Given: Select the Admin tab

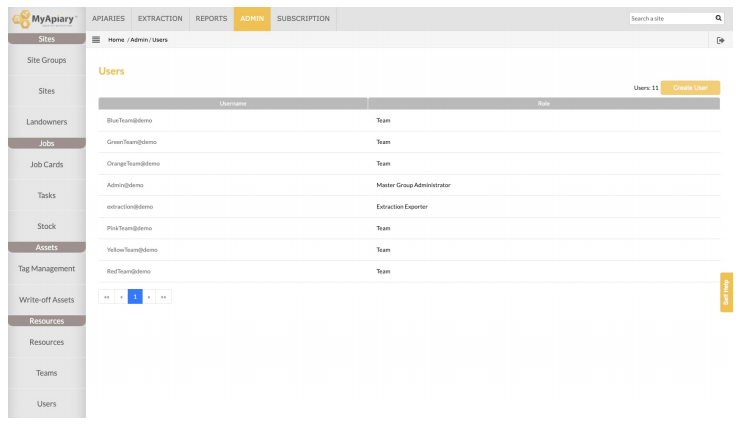Looking at the screenshot, I should pyautogui.click(x=252, y=19).
